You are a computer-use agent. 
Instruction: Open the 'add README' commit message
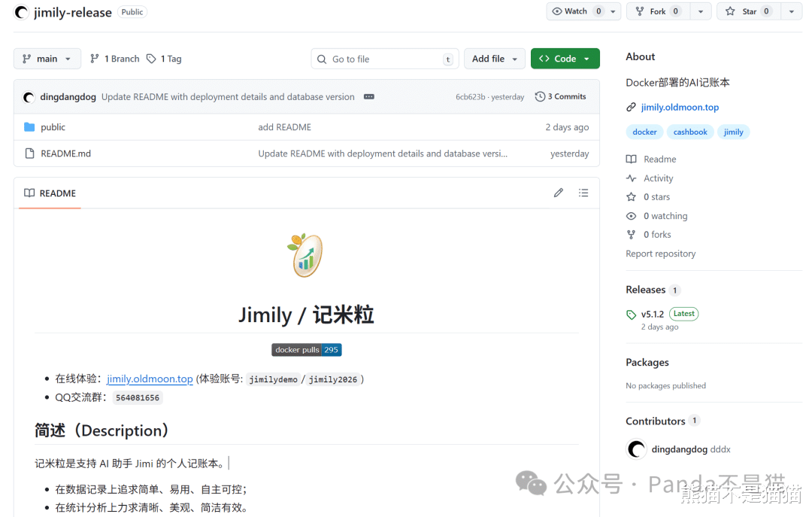click(284, 127)
